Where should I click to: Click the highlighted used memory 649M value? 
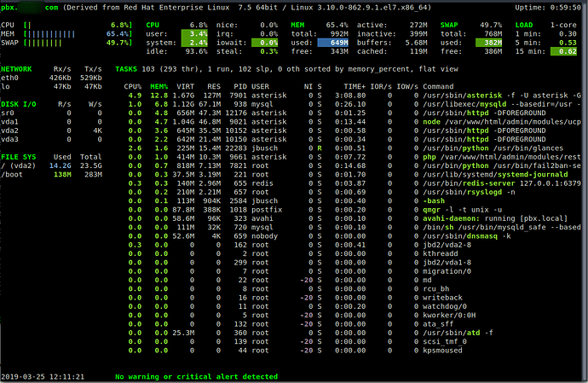(x=333, y=43)
